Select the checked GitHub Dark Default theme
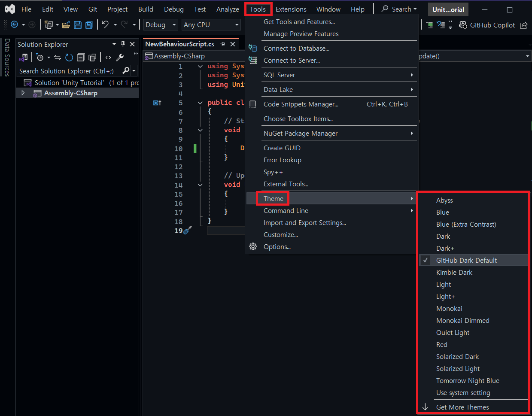532x416 pixels. coord(473,260)
